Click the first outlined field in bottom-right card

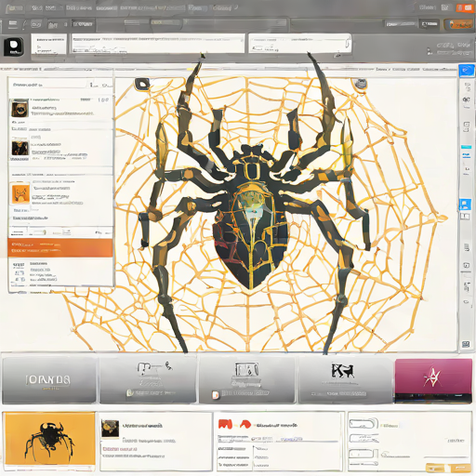[x=364, y=423]
